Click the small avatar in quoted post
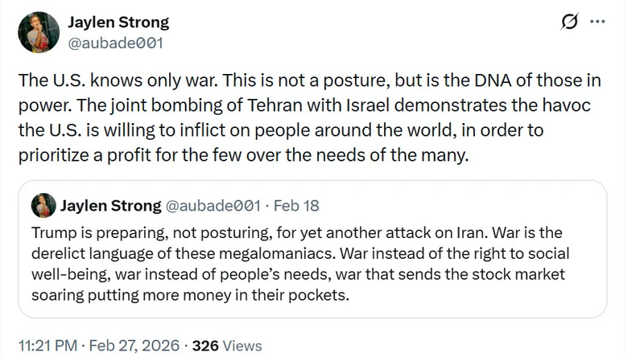The height and width of the screenshot is (357, 644). [43, 205]
